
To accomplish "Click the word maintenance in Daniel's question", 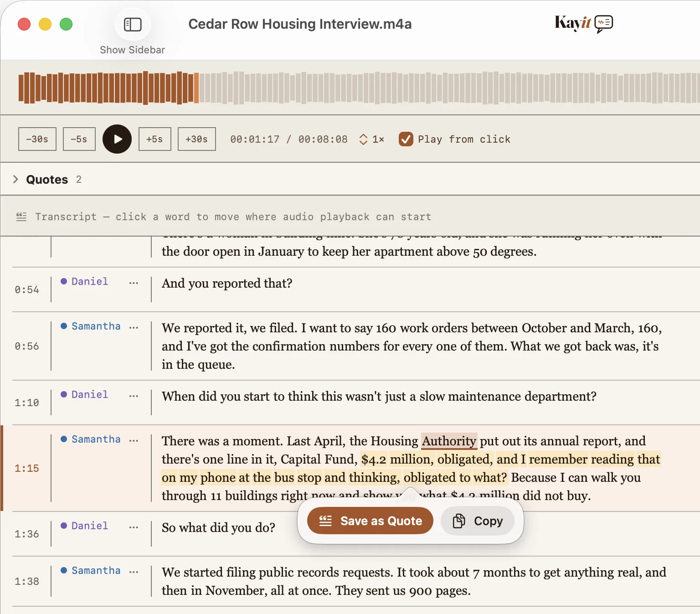I will tap(484, 397).
